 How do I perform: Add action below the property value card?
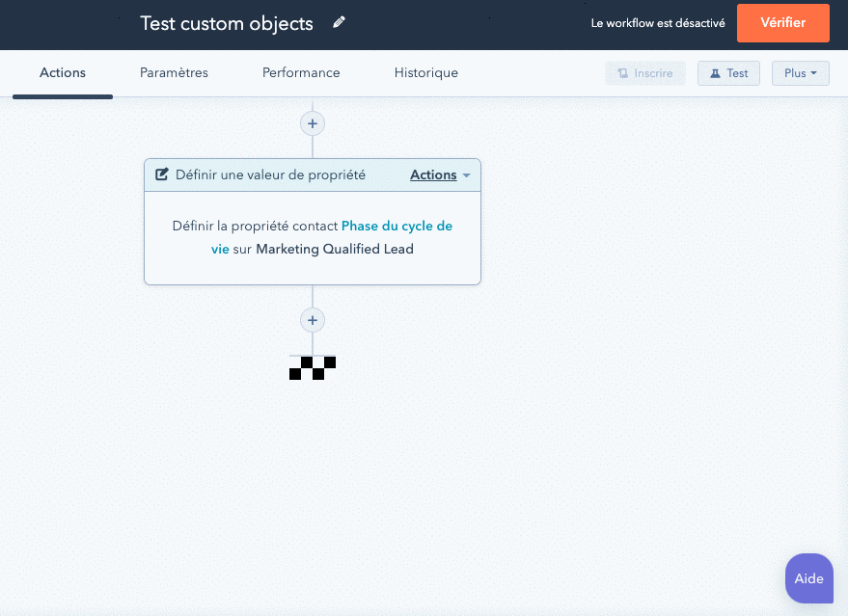pos(313,320)
